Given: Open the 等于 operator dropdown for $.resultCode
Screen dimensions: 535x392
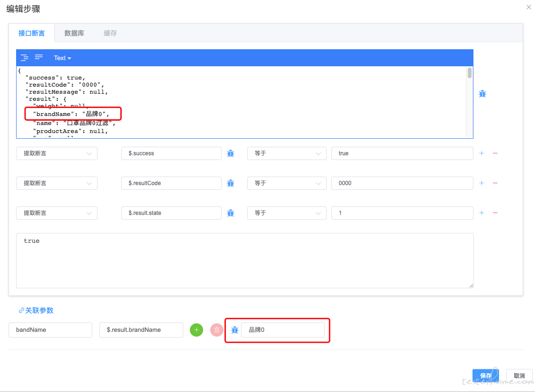Looking at the screenshot, I should pos(286,183).
